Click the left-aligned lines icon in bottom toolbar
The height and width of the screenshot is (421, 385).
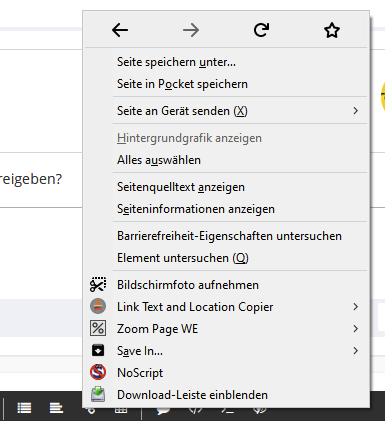coord(56,408)
